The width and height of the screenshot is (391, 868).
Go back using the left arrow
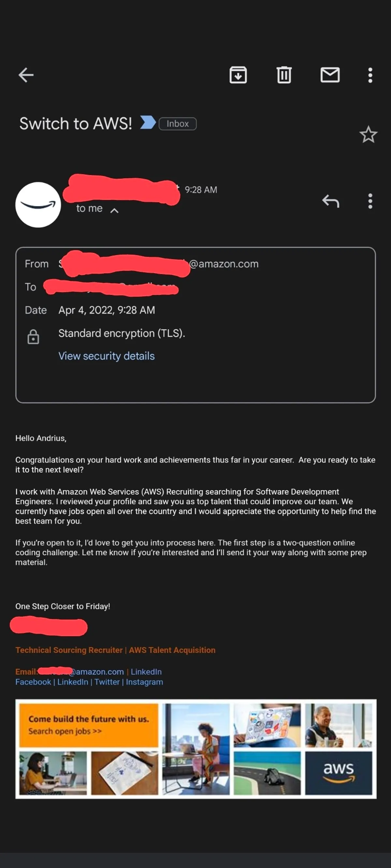point(26,75)
